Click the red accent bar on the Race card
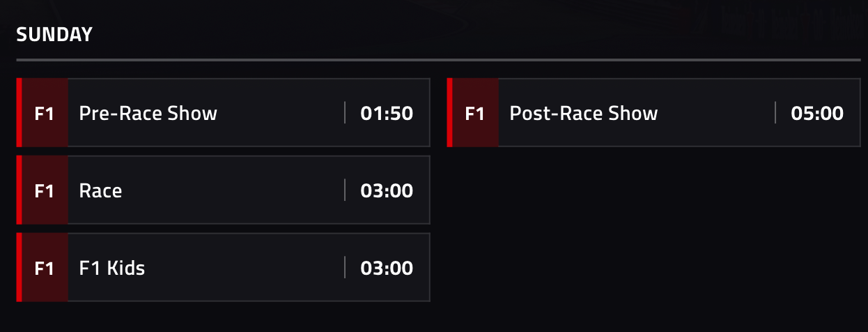 pyautogui.click(x=20, y=190)
